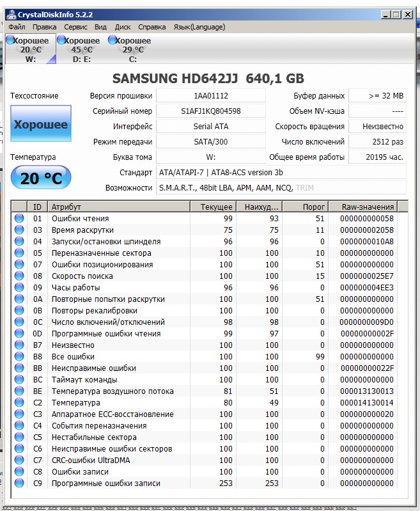Click the standard field ATA/ATAPI-7

(x=281, y=173)
